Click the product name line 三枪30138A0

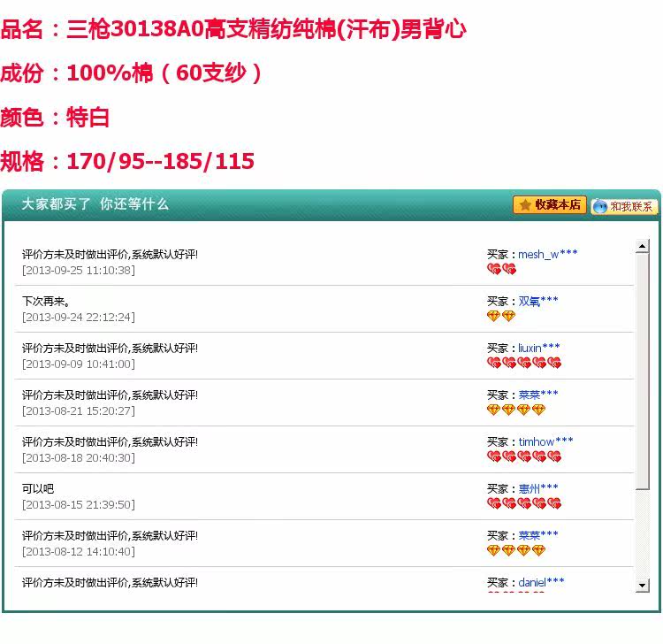point(233,29)
